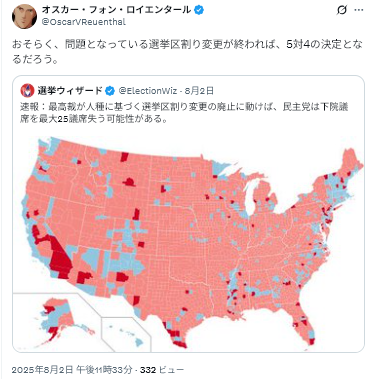Open the quoted tweet text beginning 速報
Image resolution: width=373 pixels, height=379 pixels.
(184, 112)
